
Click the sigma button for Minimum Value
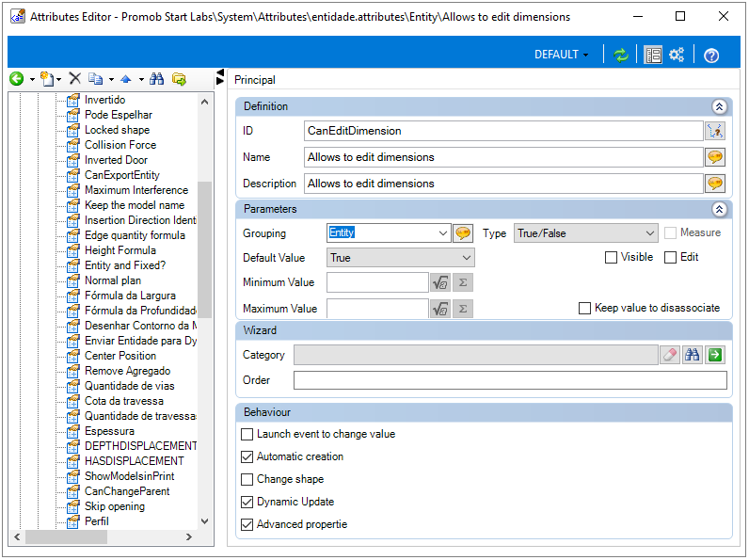coord(463,283)
